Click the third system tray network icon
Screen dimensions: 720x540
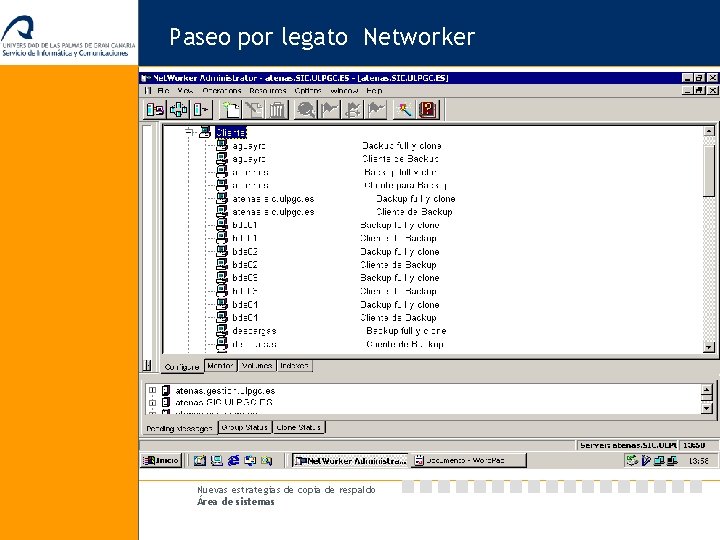(659, 460)
